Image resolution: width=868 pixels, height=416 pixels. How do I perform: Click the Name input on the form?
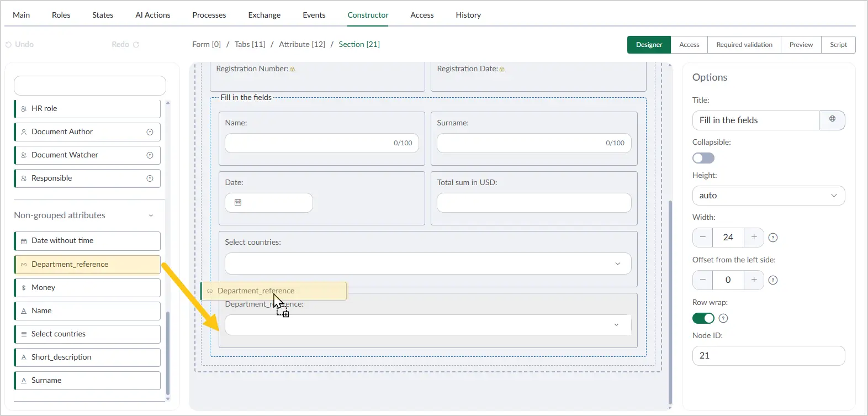pyautogui.click(x=322, y=143)
